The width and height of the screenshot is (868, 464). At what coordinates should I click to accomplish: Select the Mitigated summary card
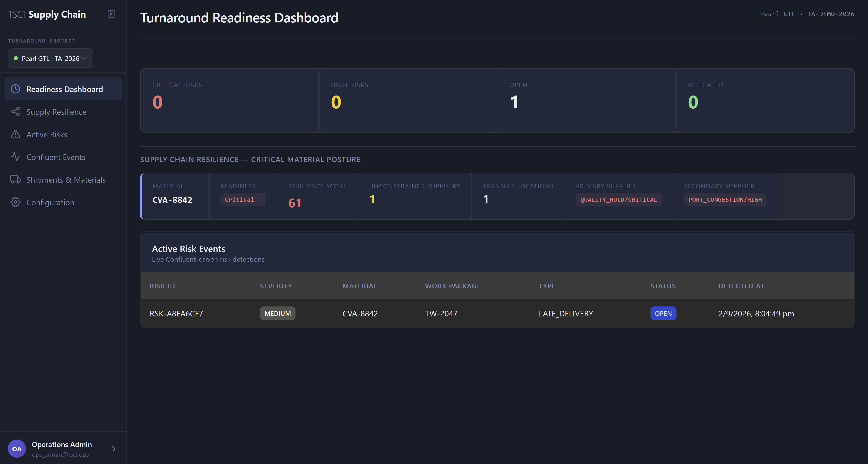(765, 100)
